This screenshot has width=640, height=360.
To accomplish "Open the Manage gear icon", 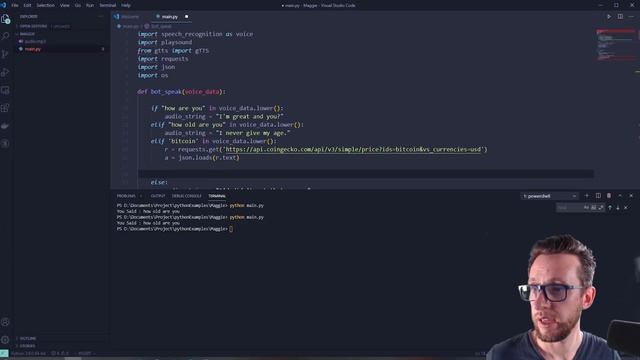I will pyautogui.click(x=5, y=340).
